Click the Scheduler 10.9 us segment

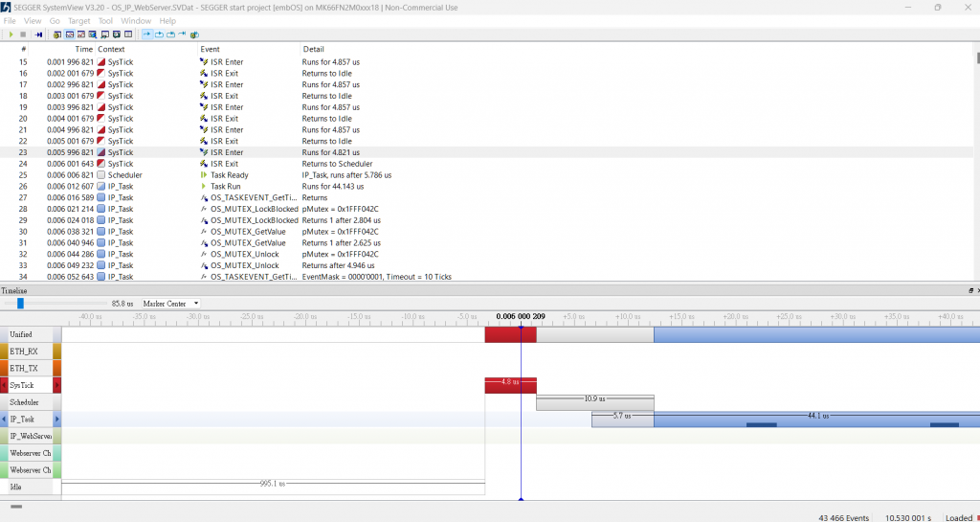coord(595,402)
